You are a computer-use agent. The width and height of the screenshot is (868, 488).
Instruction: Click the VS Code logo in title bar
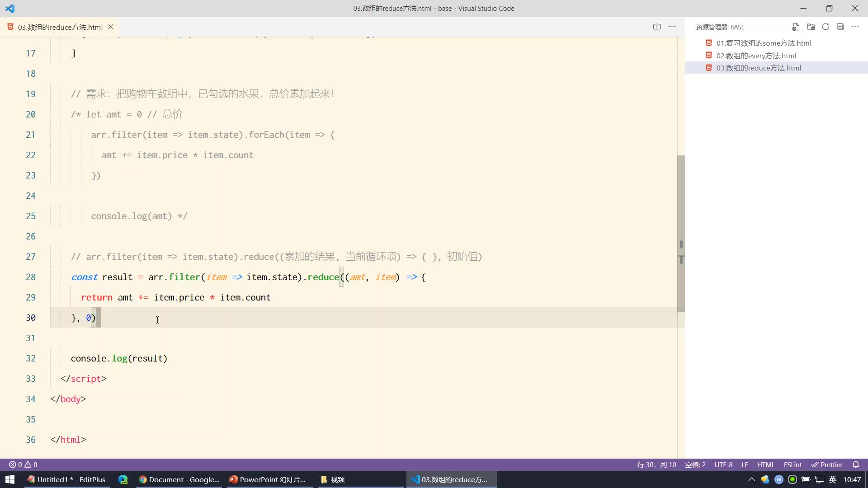10,8
